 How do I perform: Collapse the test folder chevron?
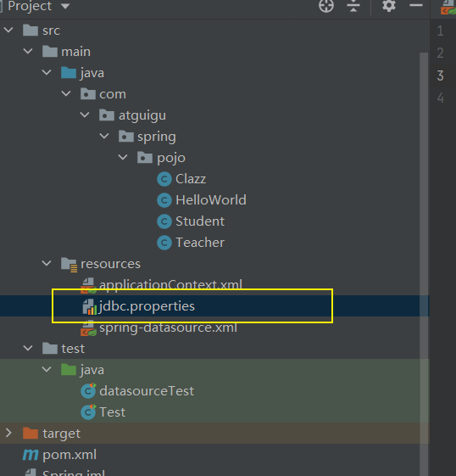pos(28,348)
